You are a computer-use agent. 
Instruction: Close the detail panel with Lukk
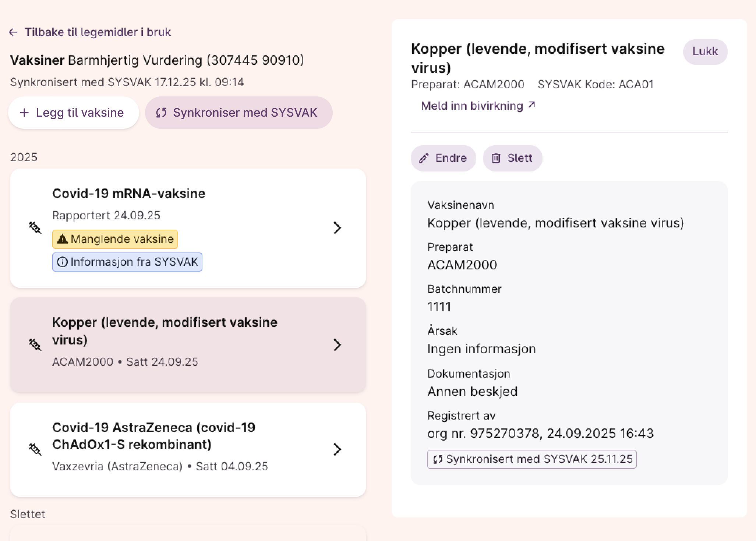(705, 52)
